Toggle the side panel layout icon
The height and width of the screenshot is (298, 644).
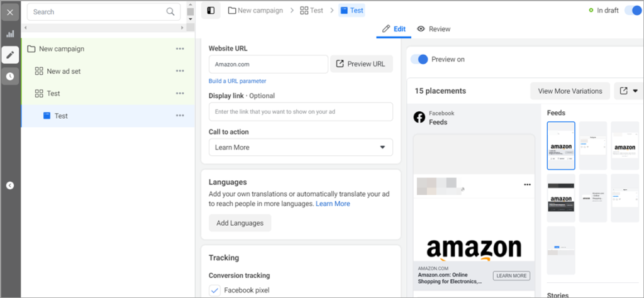click(x=211, y=11)
